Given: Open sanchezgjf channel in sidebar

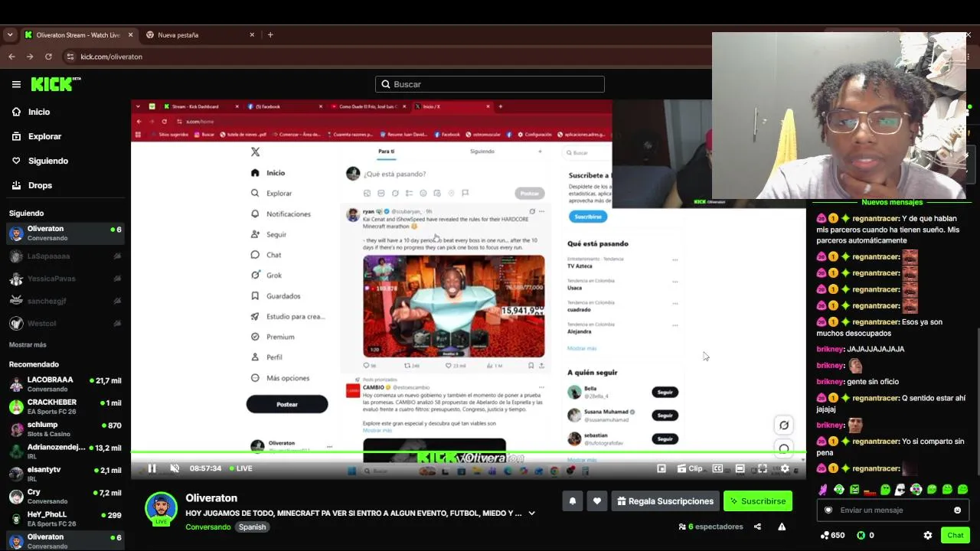Looking at the screenshot, I should coord(65,302).
